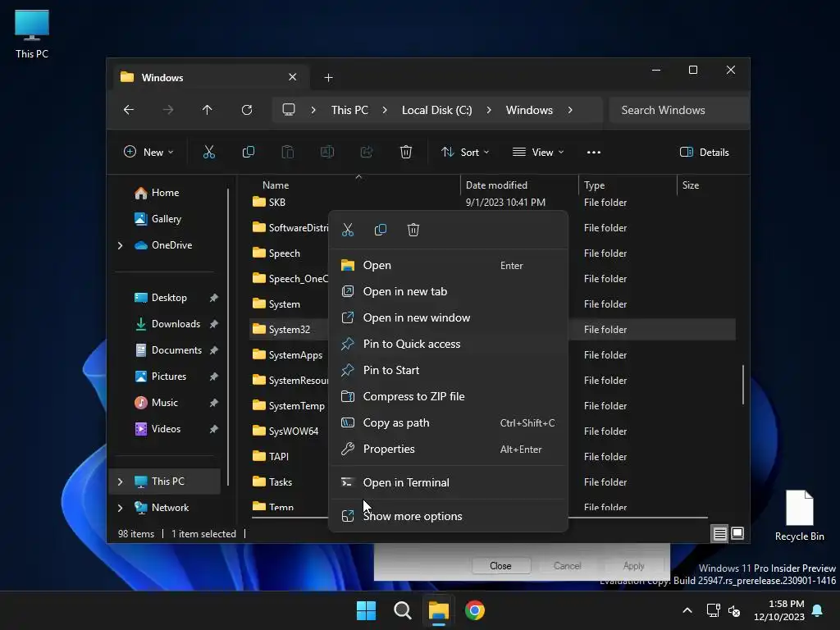
Task: Select Compress to ZIP file
Action: pyautogui.click(x=448, y=396)
